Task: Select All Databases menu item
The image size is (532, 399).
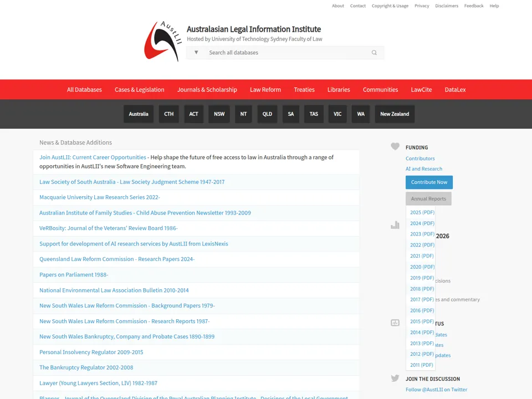Action: 84,90
